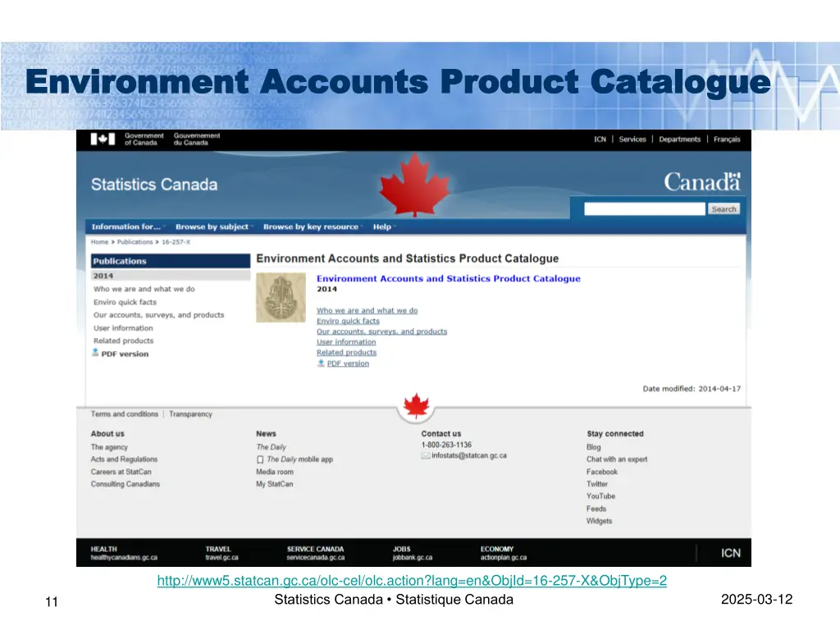This screenshot has height=630, width=840.
Task: Open the Widgets link
Action: (x=598, y=521)
